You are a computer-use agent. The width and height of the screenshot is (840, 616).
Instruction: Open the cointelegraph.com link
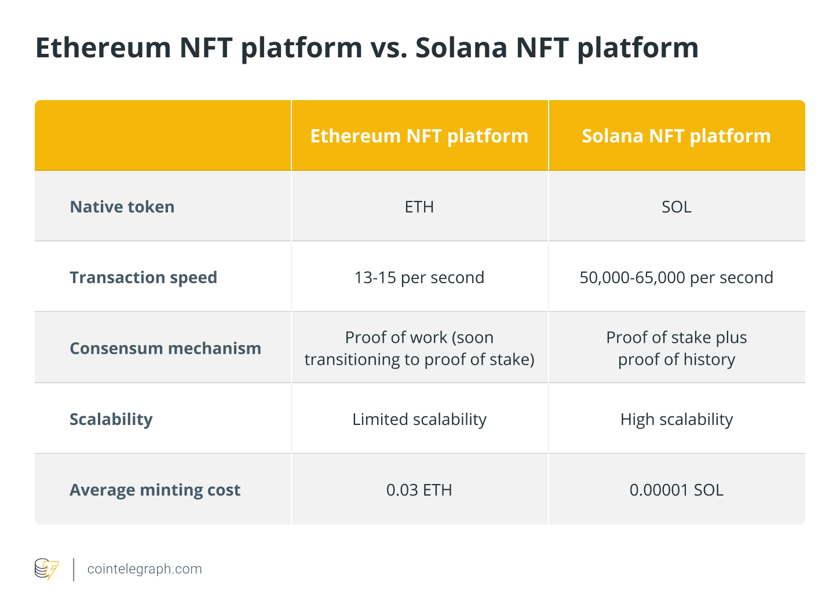pyautogui.click(x=144, y=569)
